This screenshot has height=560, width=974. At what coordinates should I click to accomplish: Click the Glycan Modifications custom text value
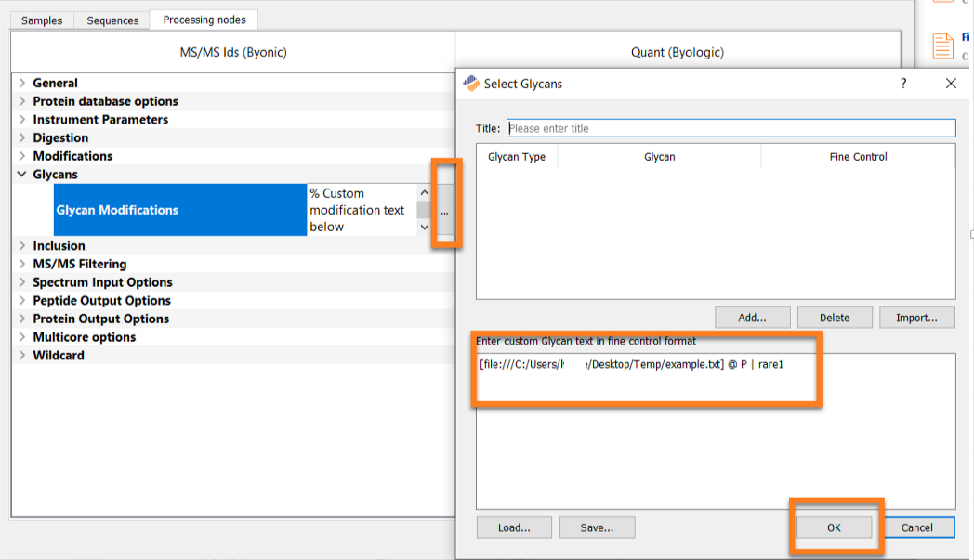[362, 210]
